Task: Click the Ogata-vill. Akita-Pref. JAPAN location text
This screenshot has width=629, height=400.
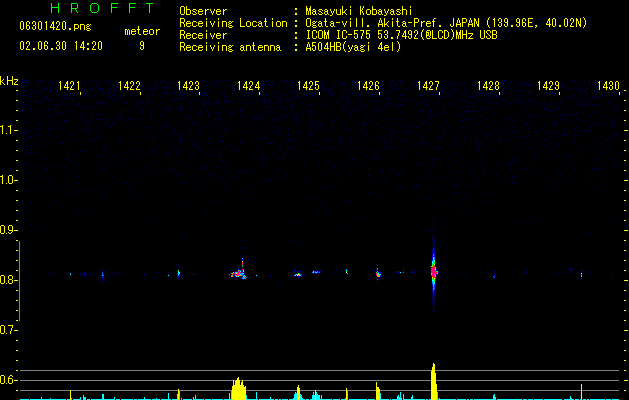Action: tap(446, 23)
